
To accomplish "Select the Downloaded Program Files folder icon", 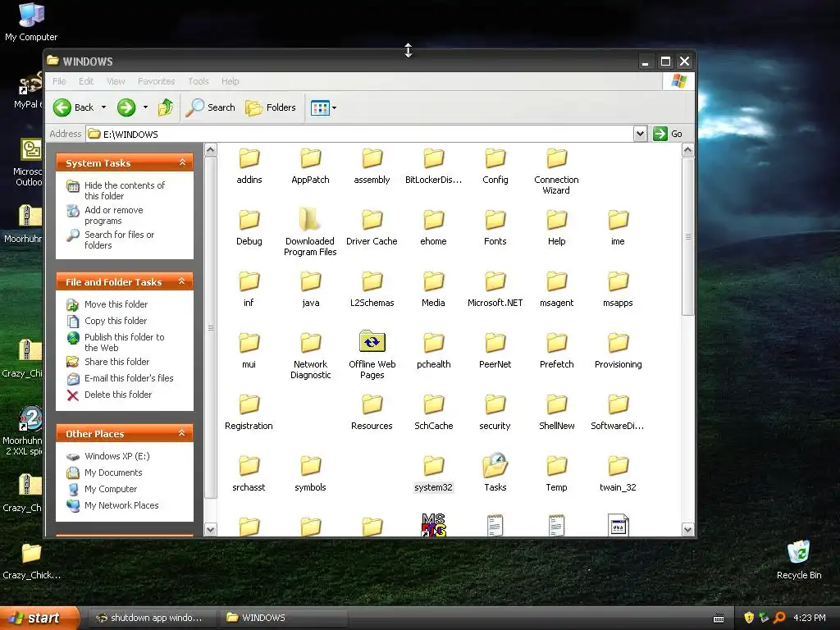I will coord(310,219).
